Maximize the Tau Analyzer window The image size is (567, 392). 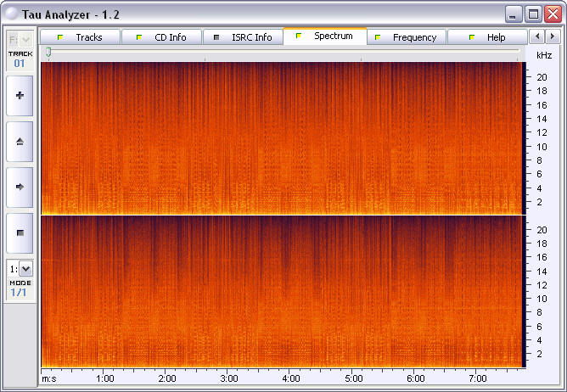click(x=533, y=14)
